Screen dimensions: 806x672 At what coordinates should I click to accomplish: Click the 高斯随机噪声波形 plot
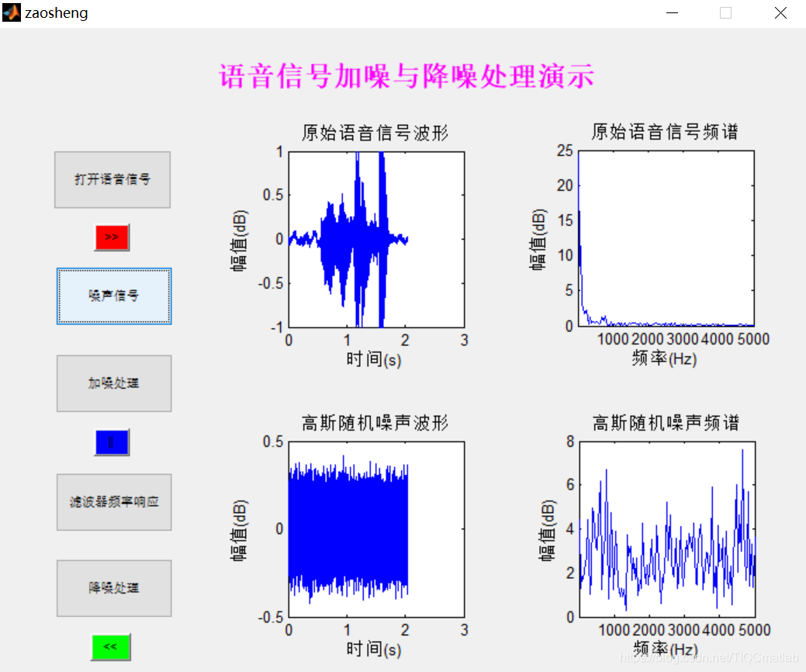(376, 529)
